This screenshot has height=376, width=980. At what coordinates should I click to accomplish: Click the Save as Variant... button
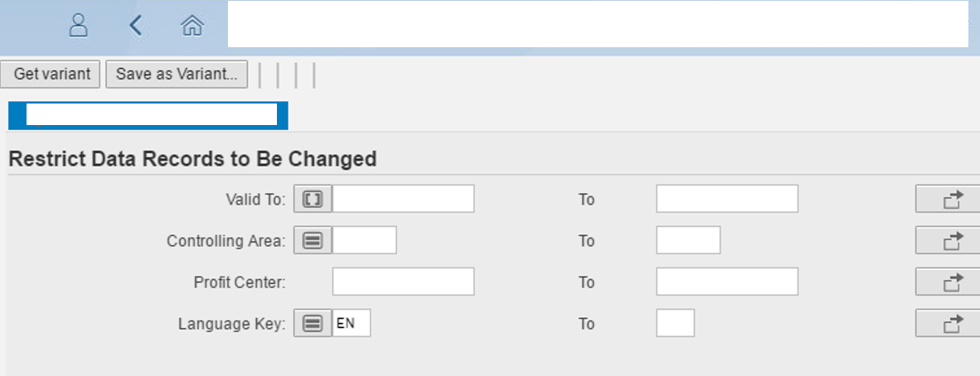[177, 75]
